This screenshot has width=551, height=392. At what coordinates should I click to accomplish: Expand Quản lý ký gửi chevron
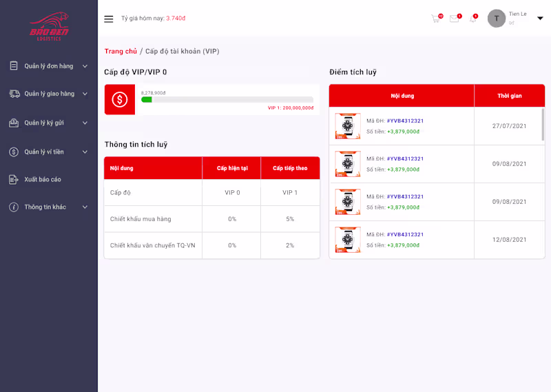click(x=85, y=123)
